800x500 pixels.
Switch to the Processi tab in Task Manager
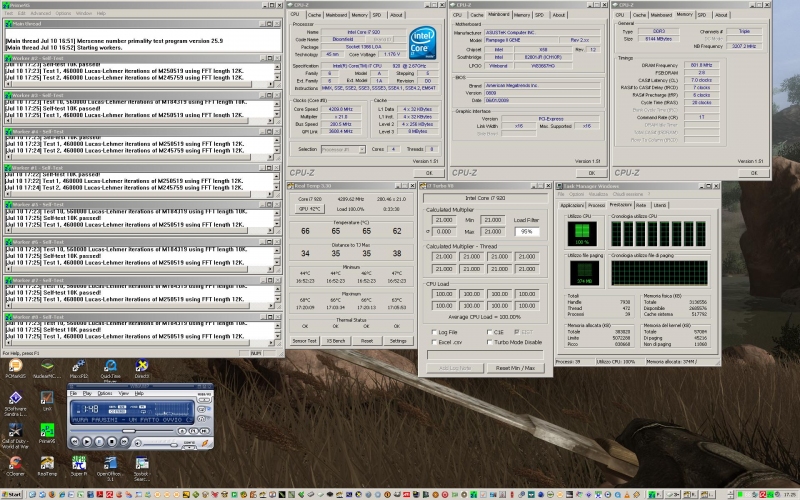tap(596, 205)
